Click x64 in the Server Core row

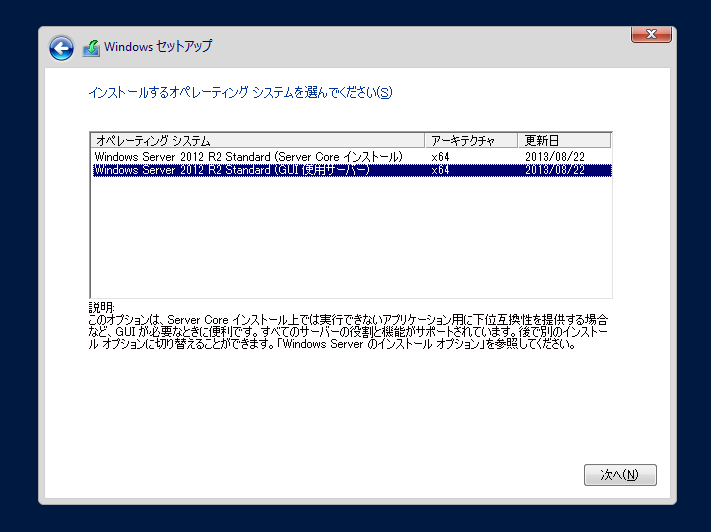pyautogui.click(x=440, y=157)
